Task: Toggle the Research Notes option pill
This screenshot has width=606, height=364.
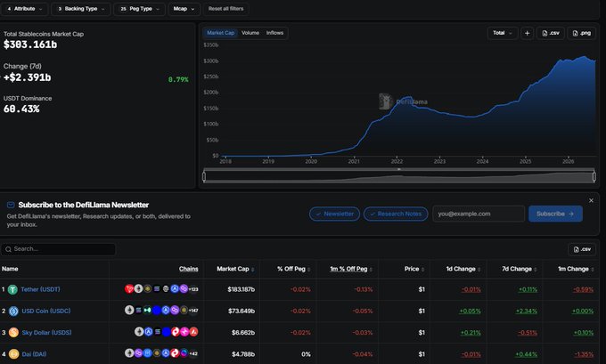Action: [396, 214]
